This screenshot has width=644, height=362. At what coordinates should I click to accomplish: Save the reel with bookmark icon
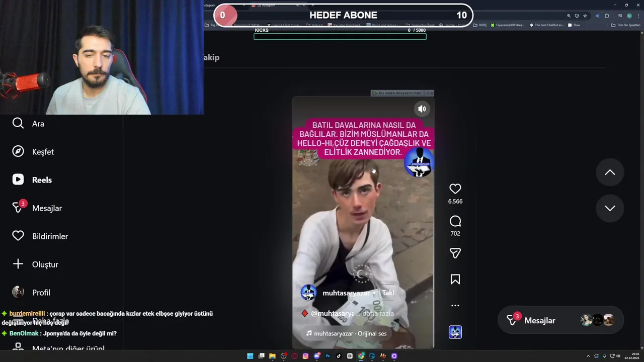pos(455,280)
